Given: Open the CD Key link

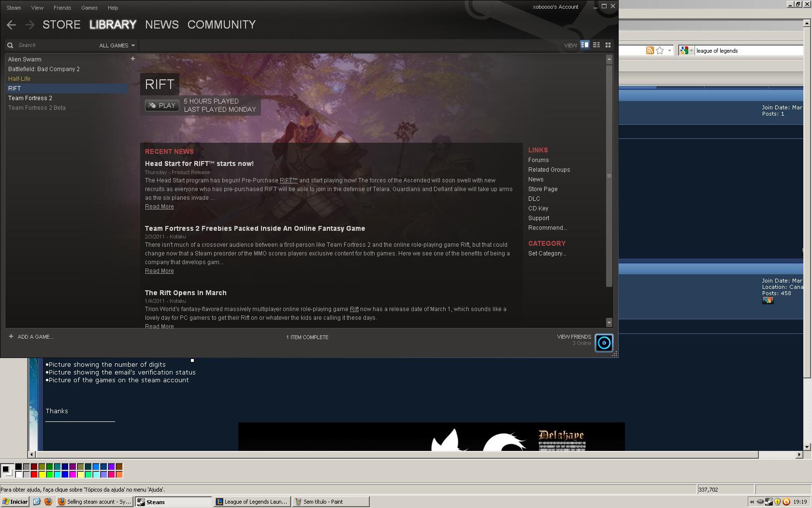Looking at the screenshot, I should (x=538, y=209).
